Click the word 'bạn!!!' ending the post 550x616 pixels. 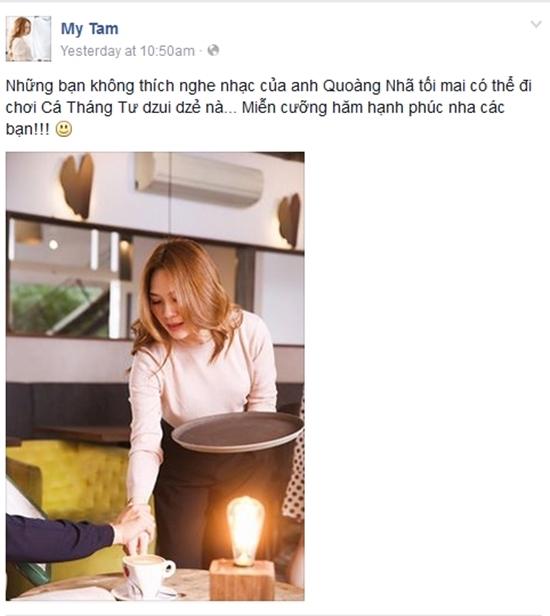[28, 129]
